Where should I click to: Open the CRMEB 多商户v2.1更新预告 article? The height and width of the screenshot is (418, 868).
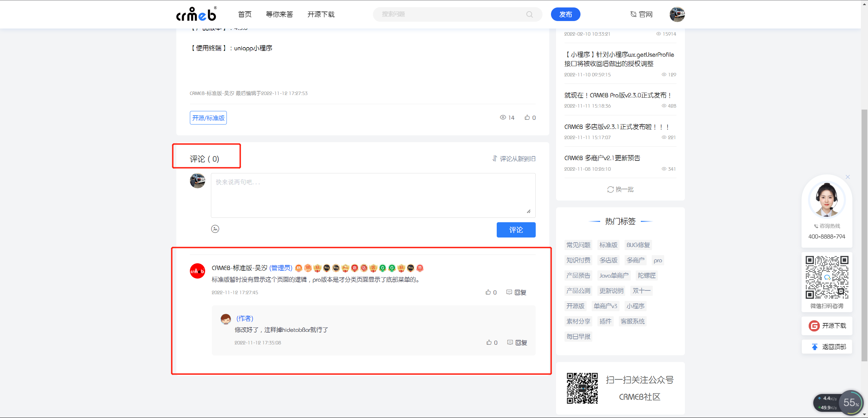602,158
